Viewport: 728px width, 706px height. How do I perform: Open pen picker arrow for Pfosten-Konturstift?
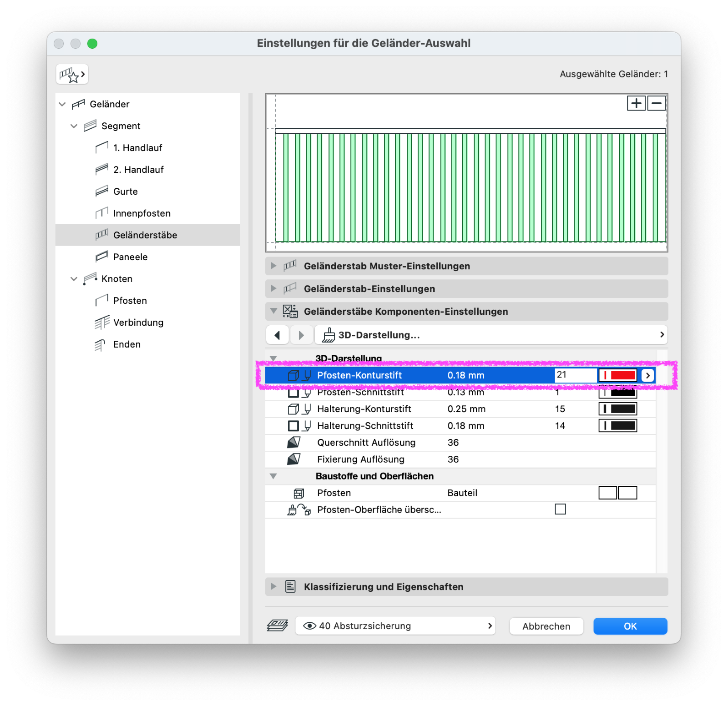pyautogui.click(x=647, y=375)
